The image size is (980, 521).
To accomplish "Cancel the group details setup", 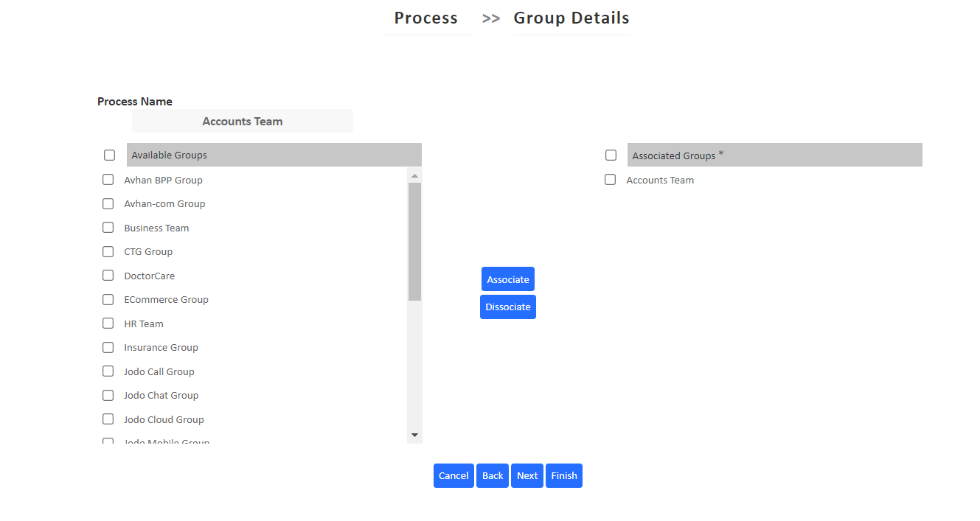I will pos(453,475).
